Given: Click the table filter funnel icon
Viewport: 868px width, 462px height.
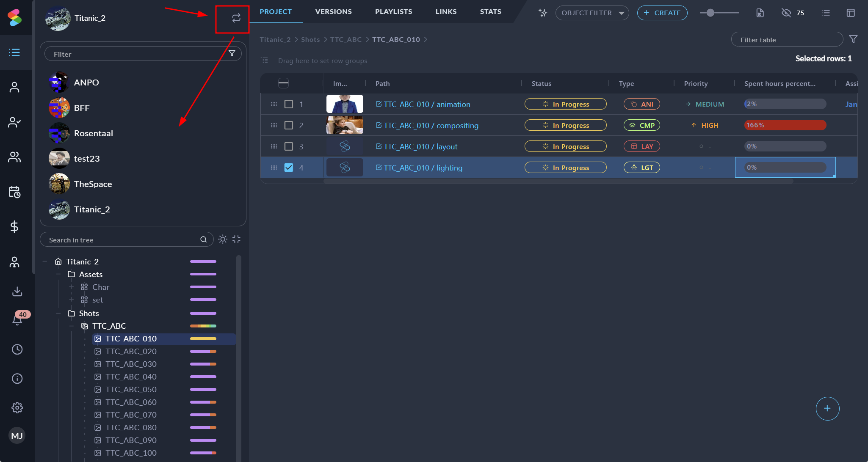Looking at the screenshot, I should (853, 39).
